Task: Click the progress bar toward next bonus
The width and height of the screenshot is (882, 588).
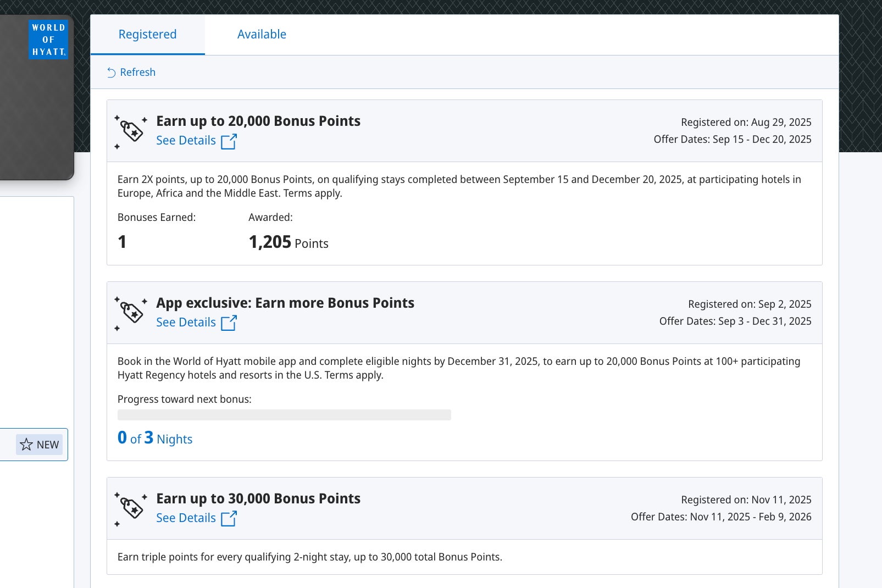Action: click(x=284, y=415)
